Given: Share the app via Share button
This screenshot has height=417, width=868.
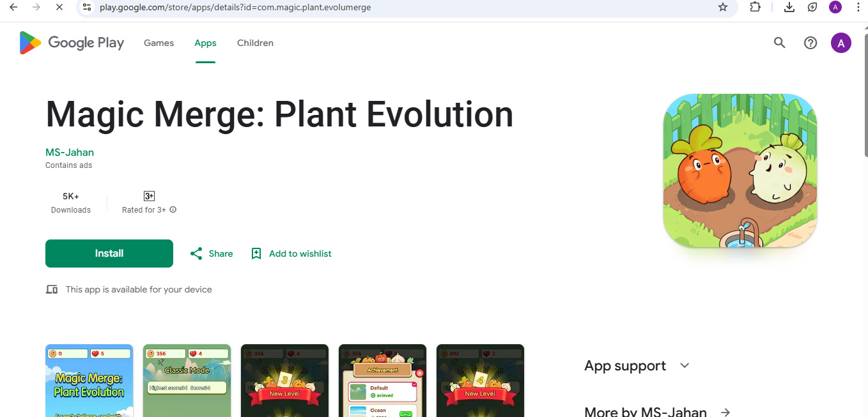Looking at the screenshot, I should (x=212, y=254).
